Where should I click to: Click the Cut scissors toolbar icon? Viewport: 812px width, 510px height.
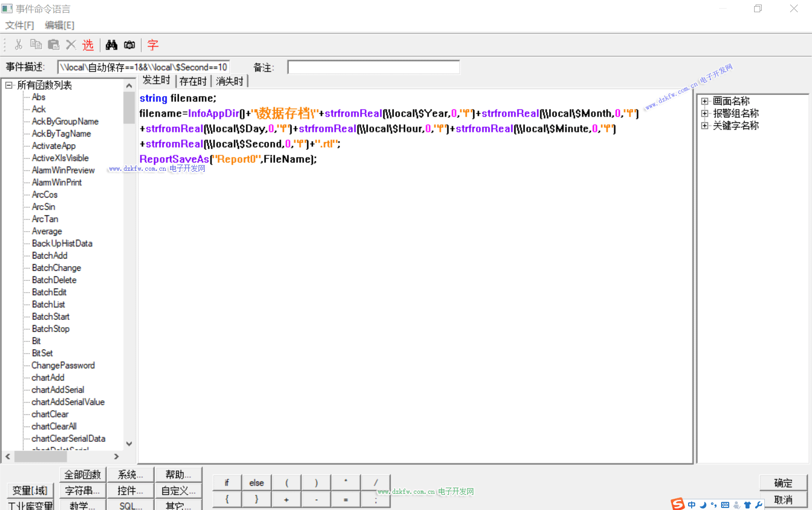[x=19, y=45]
